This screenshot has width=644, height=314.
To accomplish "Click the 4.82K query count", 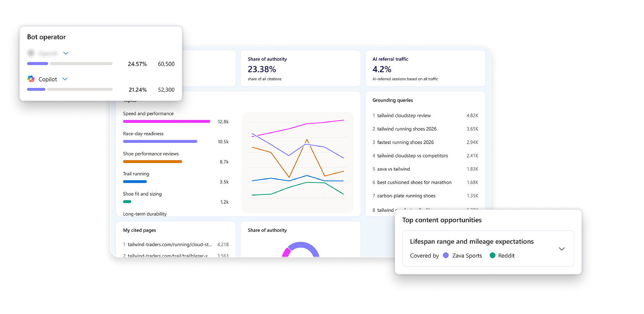I will [x=472, y=115].
